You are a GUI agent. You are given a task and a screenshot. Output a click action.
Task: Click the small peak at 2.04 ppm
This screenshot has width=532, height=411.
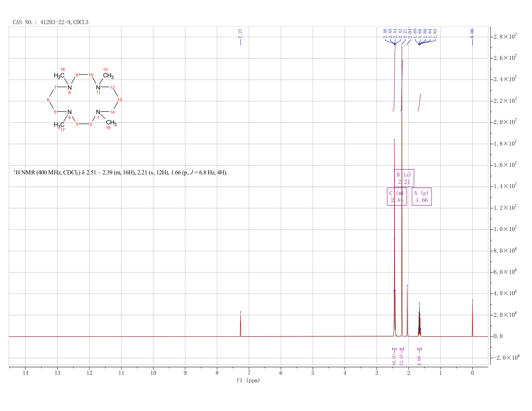[x=407, y=312]
